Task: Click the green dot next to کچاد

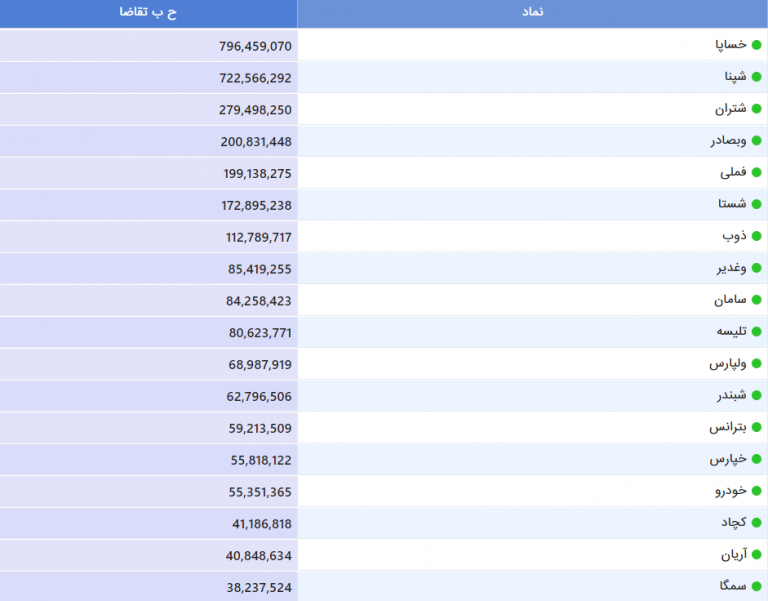Action: click(756, 523)
